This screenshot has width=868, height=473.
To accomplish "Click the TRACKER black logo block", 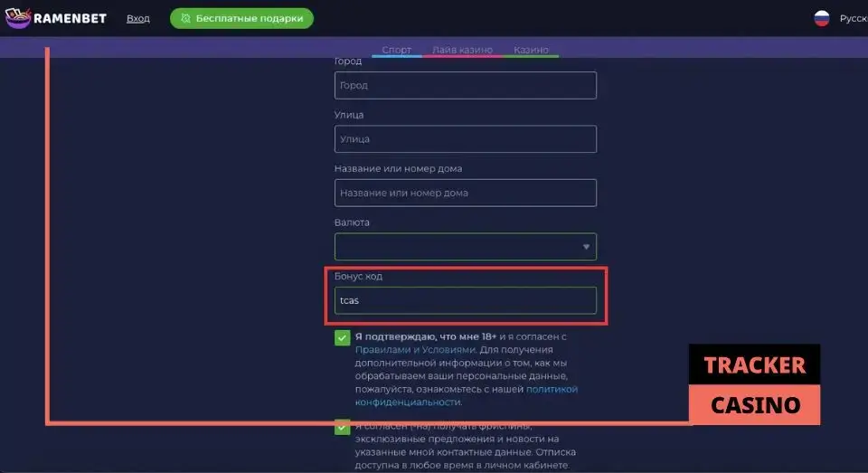I will 754,364.
